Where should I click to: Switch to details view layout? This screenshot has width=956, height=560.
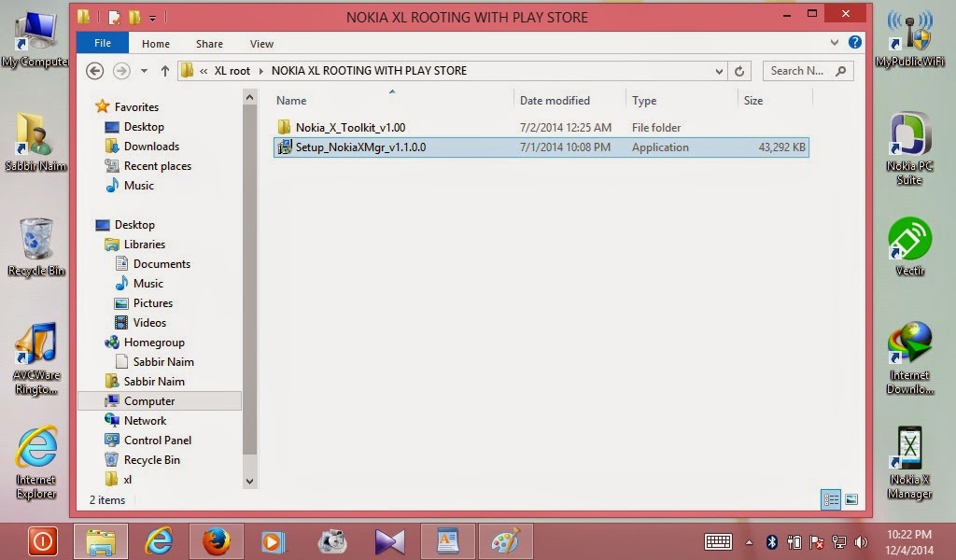(x=830, y=499)
